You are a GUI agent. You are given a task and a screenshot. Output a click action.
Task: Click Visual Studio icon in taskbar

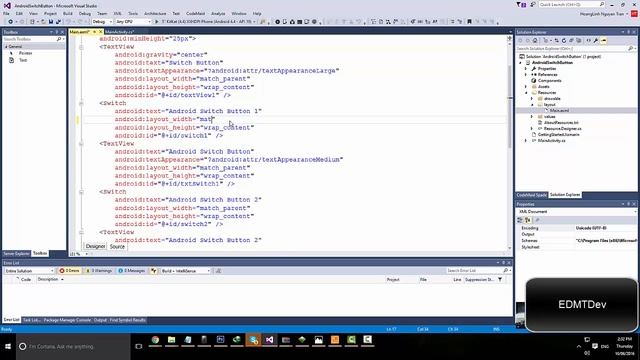click(x=269, y=340)
